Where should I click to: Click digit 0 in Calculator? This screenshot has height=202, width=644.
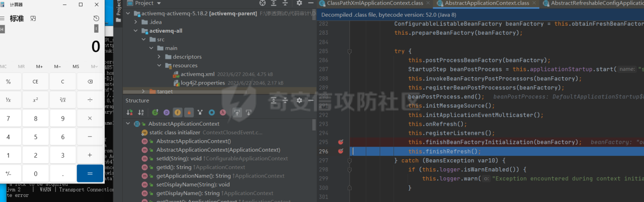click(35, 173)
